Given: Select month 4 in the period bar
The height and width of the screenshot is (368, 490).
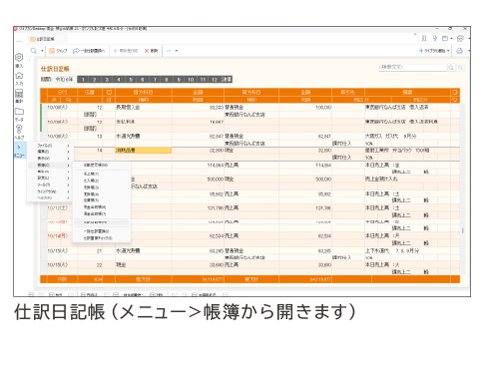Looking at the screenshot, I should click(x=119, y=80).
